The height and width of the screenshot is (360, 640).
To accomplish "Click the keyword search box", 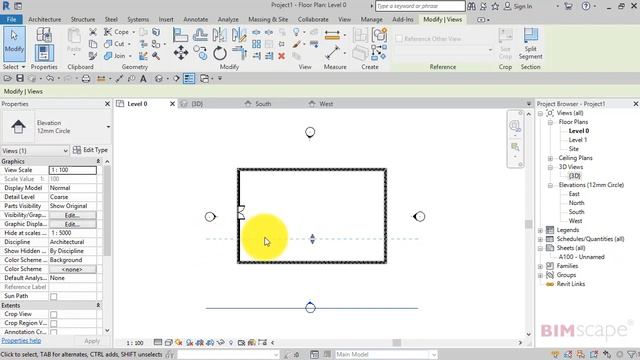I will tap(420, 6).
